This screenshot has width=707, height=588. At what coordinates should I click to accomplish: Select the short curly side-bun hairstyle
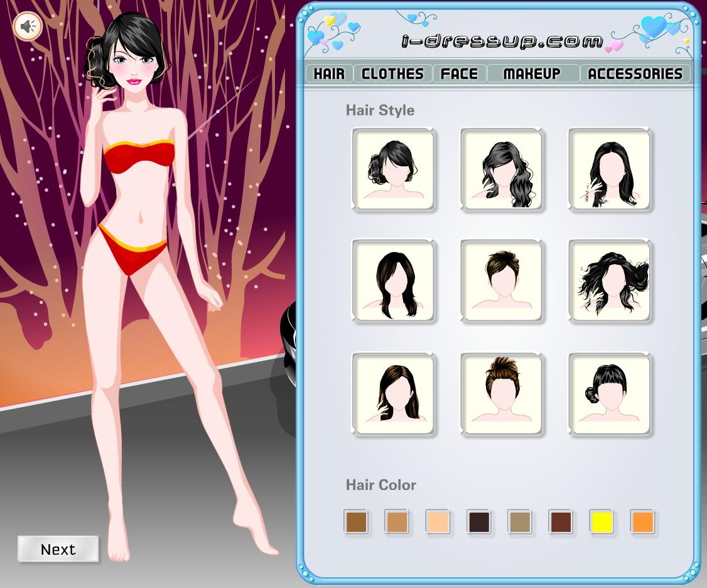point(393,168)
